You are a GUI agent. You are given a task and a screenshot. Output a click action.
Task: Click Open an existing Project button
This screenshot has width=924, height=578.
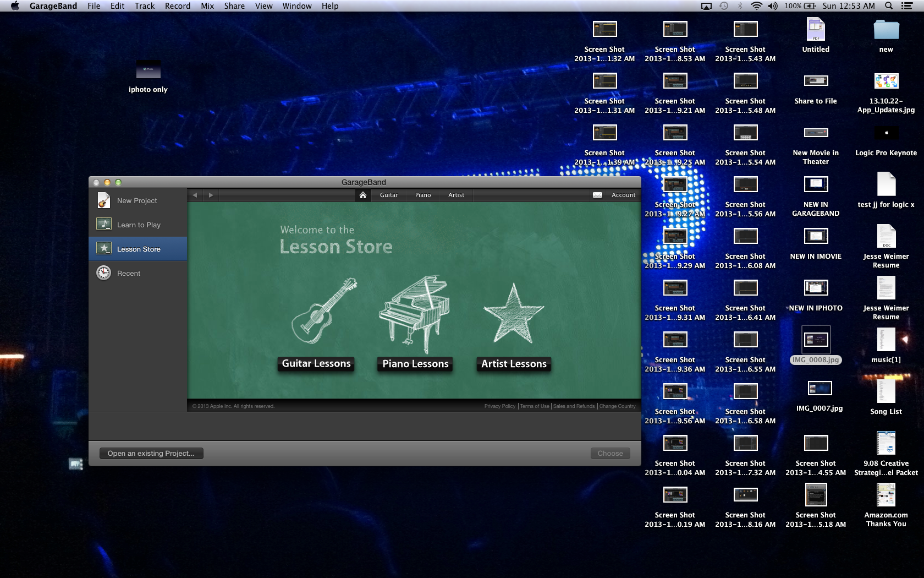(x=151, y=454)
